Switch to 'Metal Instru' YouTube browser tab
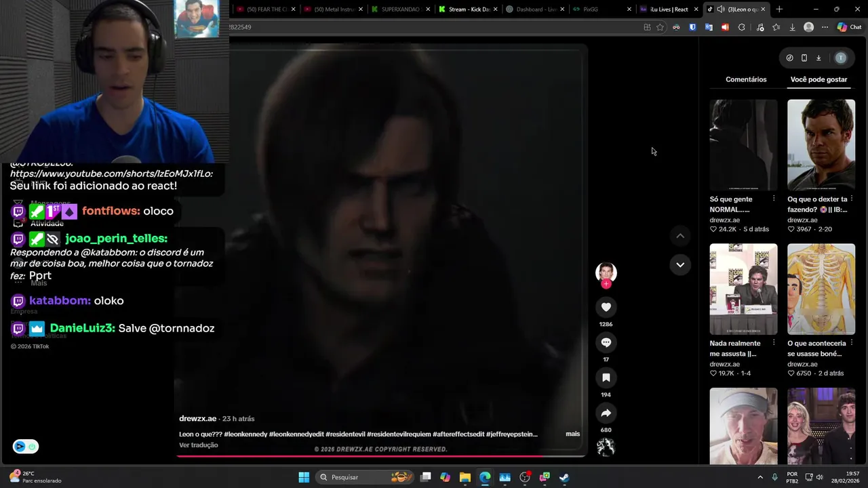The width and height of the screenshot is (868, 488). coord(332,9)
